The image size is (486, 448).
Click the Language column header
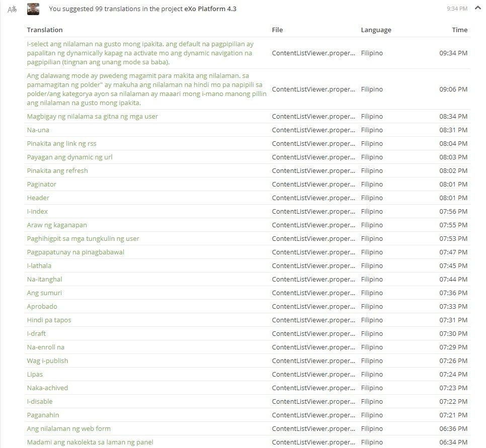click(376, 30)
